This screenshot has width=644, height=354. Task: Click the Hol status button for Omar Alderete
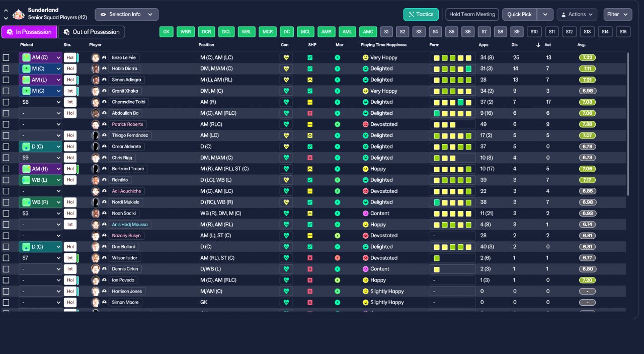coord(70,147)
